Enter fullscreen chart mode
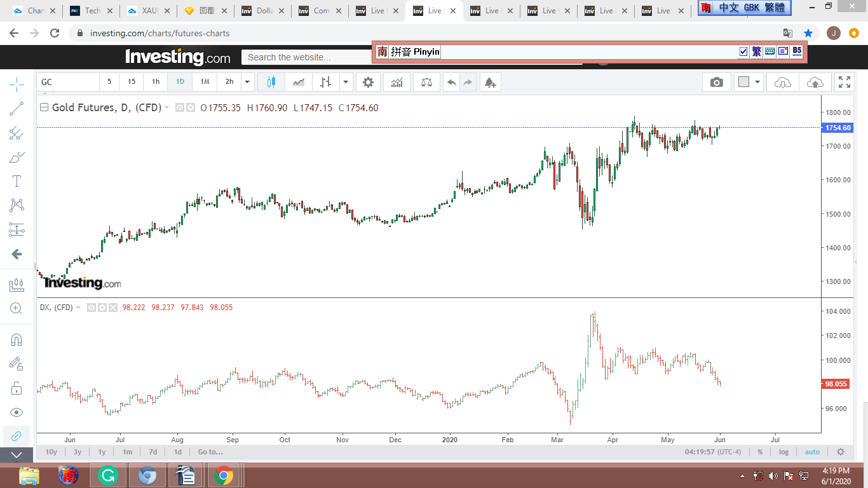 click(x=844, y=82)
